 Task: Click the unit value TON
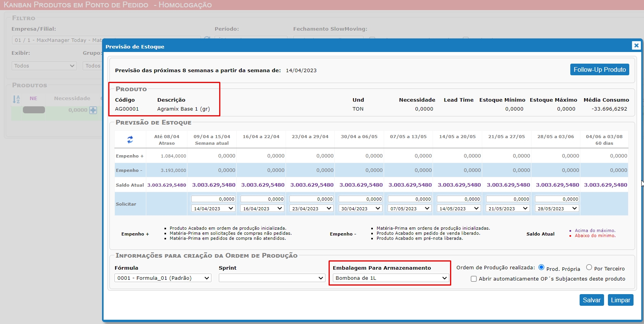[358, 109]
